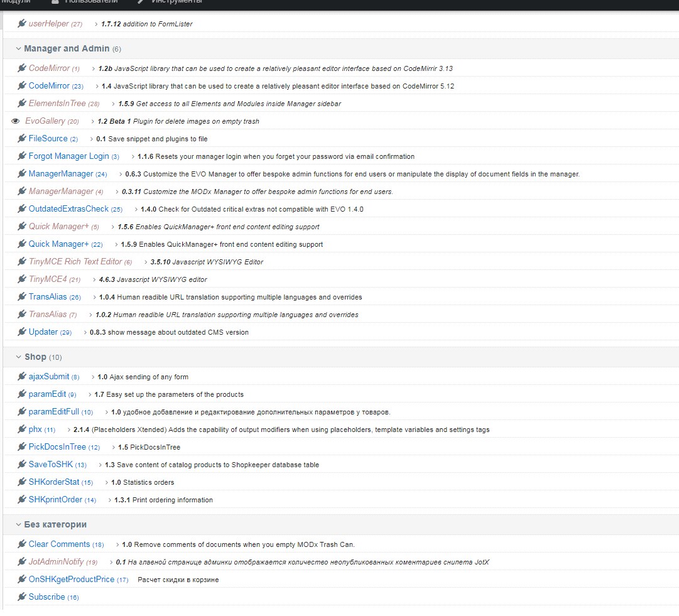Open the ElementsInTree plugin
Viewport: 679px width, 616px height.
pos(57,103)
